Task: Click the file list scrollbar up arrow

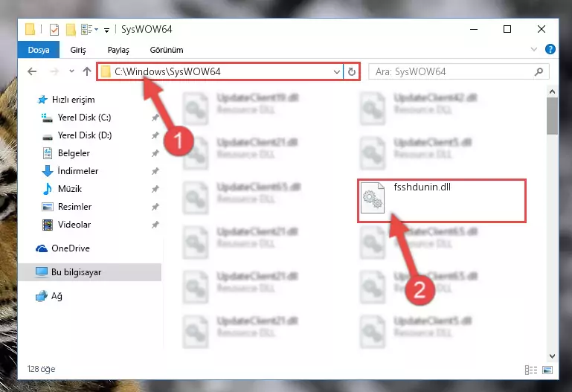Action: pos(553,91)
